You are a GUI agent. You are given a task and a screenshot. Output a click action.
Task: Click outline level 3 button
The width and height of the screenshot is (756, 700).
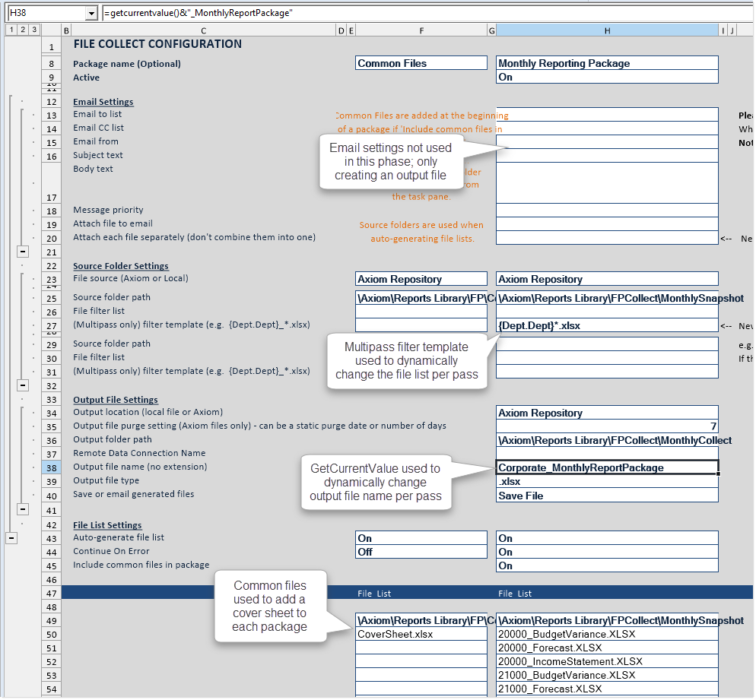point(35,30)
